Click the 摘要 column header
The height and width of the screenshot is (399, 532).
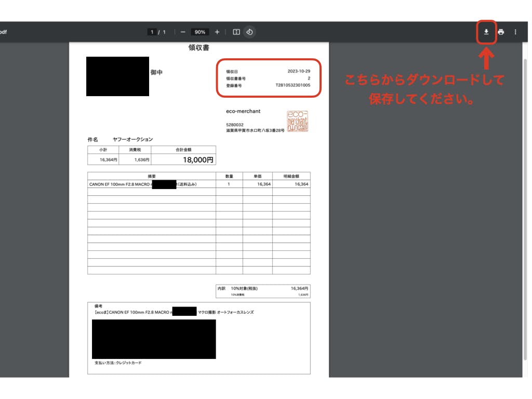tap(152, 176)
